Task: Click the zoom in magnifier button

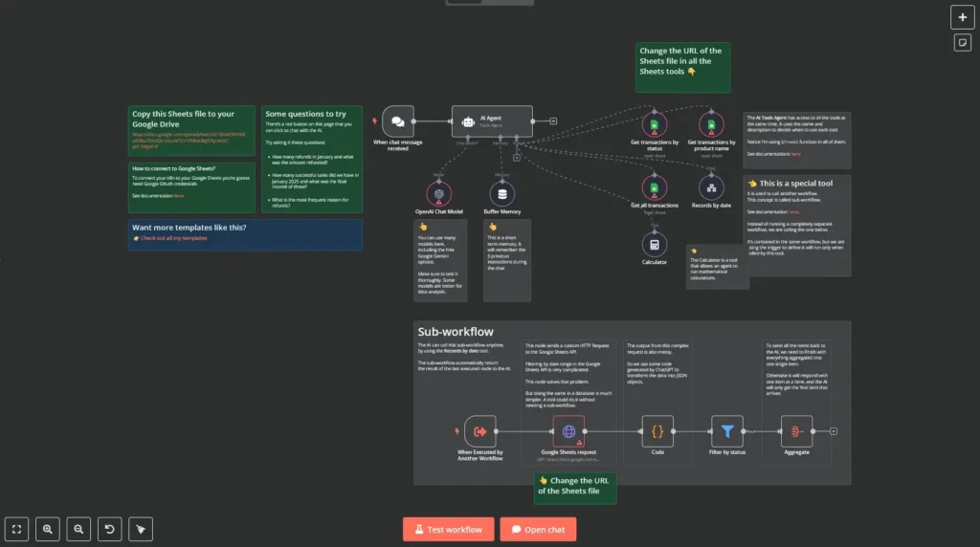Action: click(x=47, y=529)
